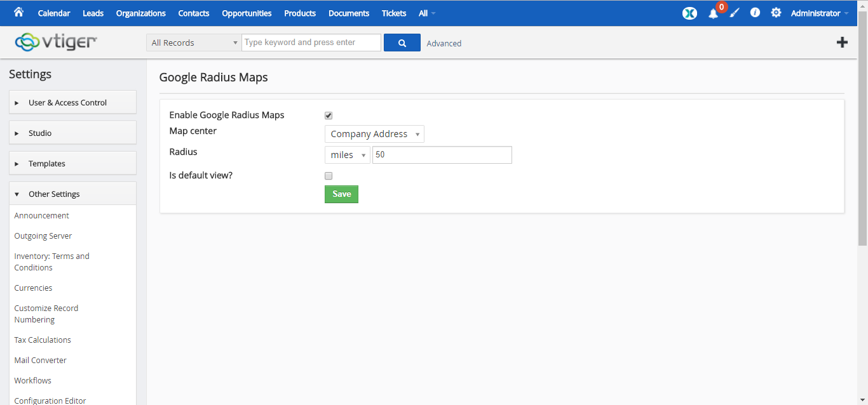
Task: Click the green Save button
Action: pyautogui.click(x=341, y=194)
